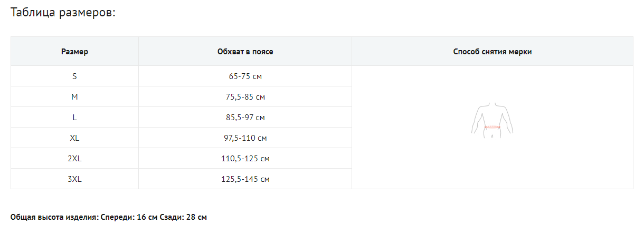Click the 65-75 см waist value
This screenshot has width=644, height=234.
pyautogui.click(x=245, y=76)
